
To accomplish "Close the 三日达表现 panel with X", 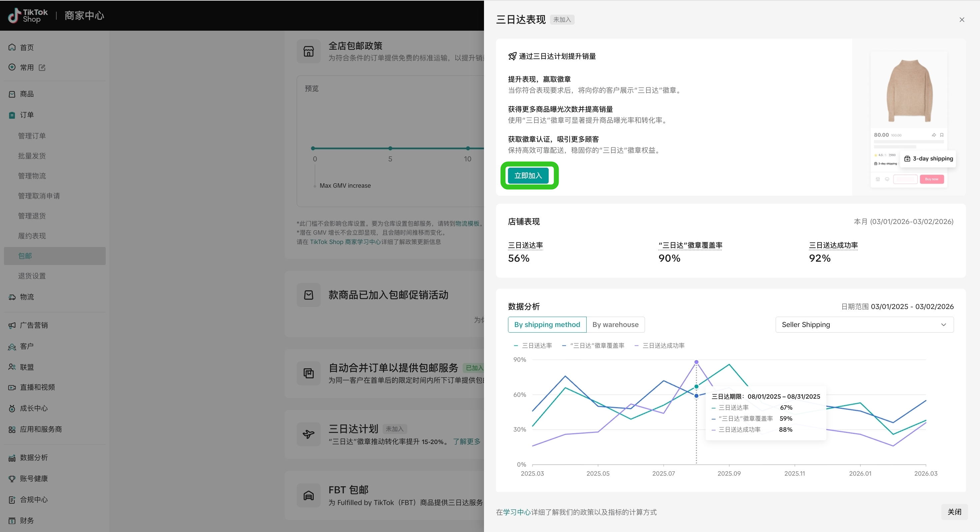I will pos(961,20).
